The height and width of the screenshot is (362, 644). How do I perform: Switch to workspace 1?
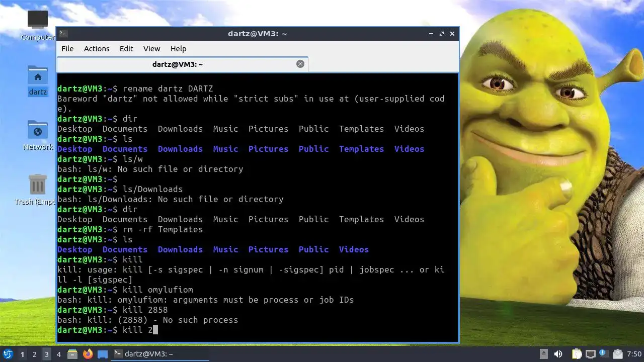click(x=22, y=354)
